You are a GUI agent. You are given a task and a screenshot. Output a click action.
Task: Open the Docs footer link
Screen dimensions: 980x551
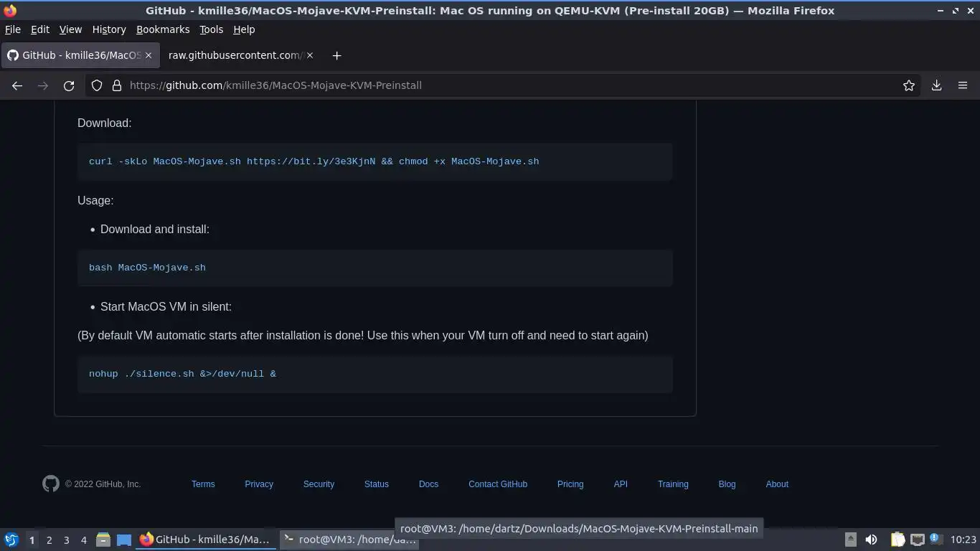pyautogui.click(x=428, y=484)
